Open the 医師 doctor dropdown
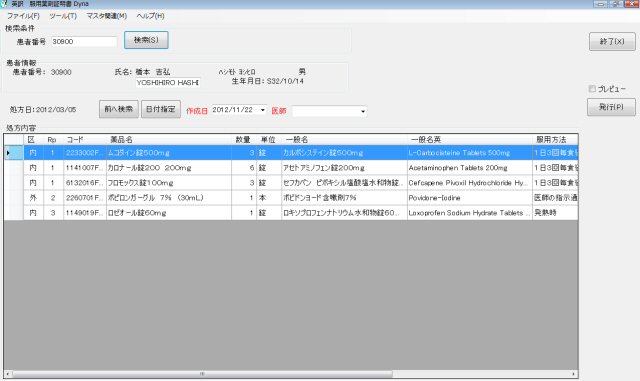Screen dimensions: 640x381 362,111
